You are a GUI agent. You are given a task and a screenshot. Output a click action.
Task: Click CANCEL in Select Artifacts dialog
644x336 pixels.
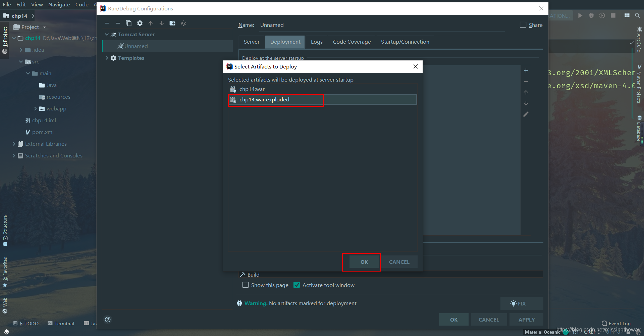pos(399,262)
